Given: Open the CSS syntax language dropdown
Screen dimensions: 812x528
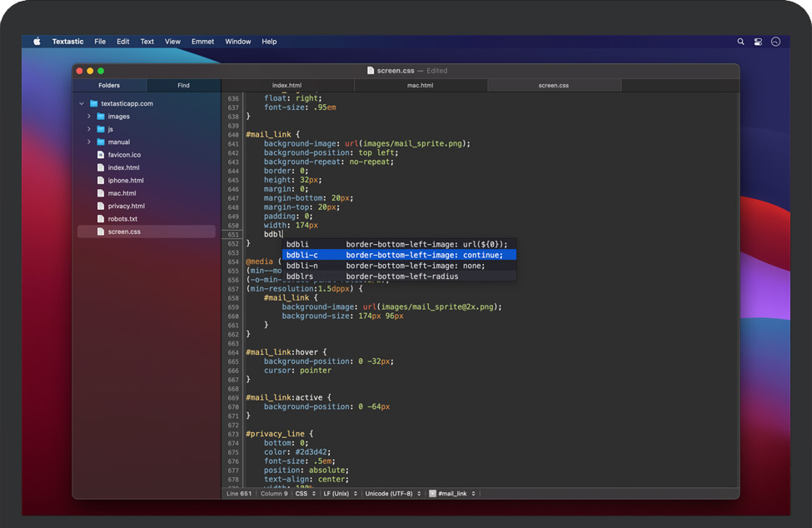Looking at the screenshot, I should [x=304, y=494].
